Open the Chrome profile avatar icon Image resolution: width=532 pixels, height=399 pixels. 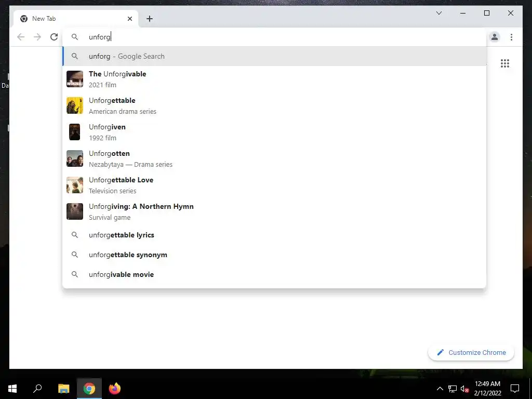point(495,37)
